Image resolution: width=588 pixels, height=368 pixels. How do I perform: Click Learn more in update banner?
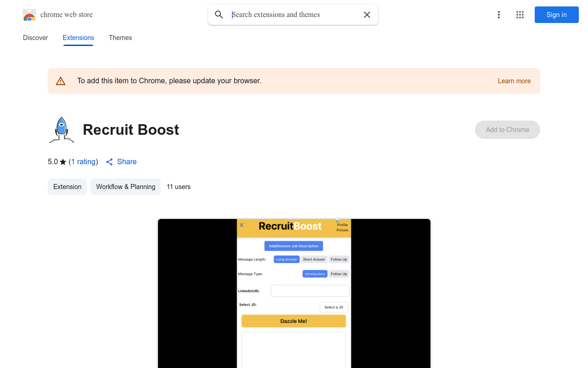pyautogui.click(x=514, y=81)
